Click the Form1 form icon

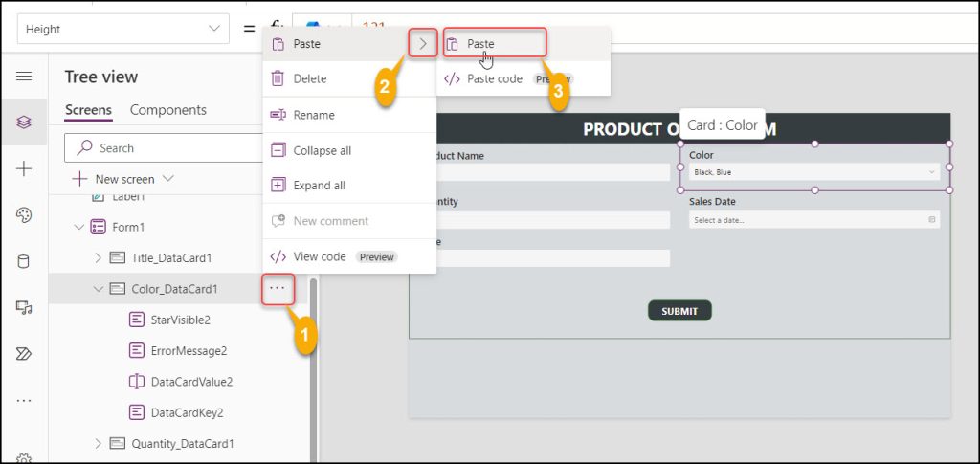point(99,227)
